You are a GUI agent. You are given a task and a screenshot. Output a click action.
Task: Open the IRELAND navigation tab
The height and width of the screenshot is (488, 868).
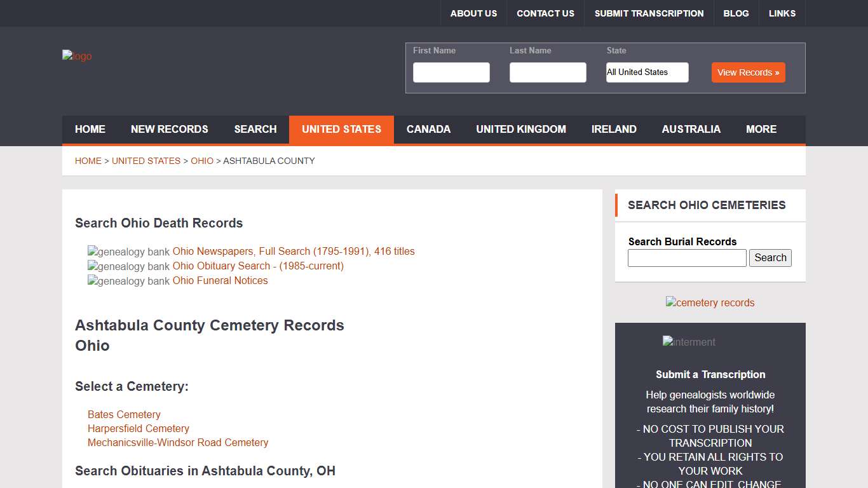tap(614, 129)
